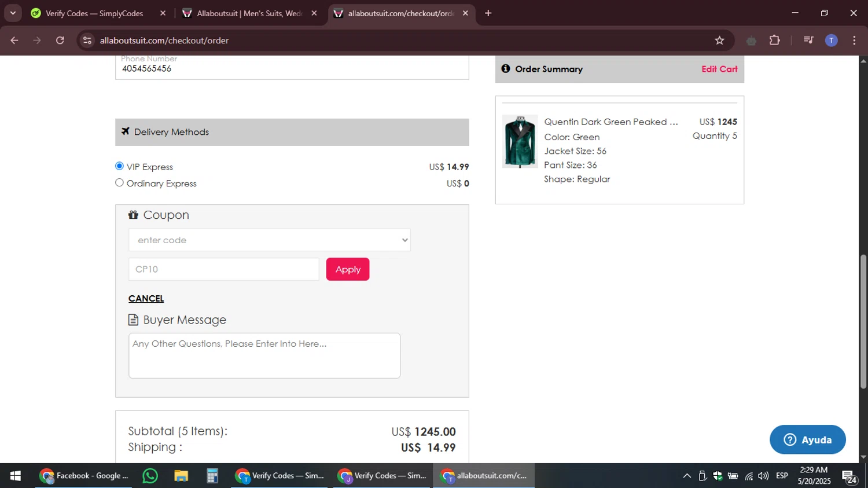This screenshot has height=488, width=868.
Task: Click the Buyer Message text area
Action: 264,355
